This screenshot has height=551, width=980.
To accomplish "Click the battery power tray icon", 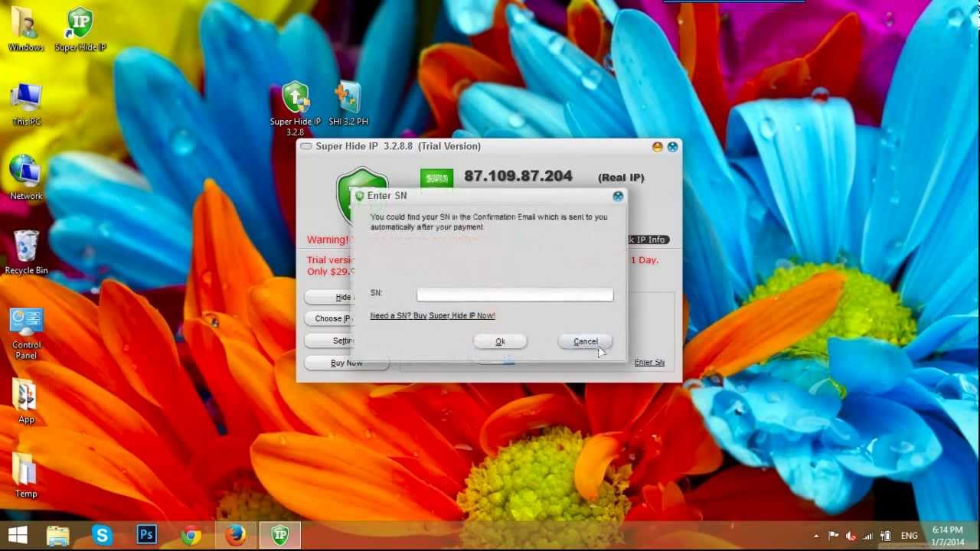I will pyautogui.click(x=886, y=536).
